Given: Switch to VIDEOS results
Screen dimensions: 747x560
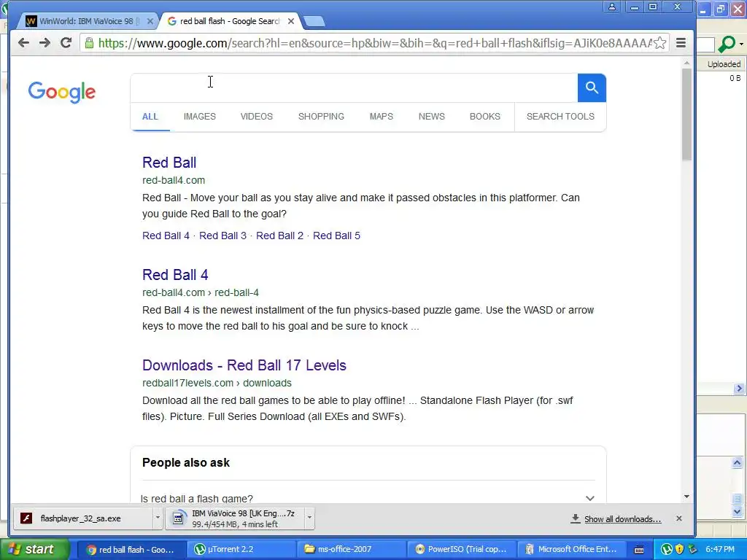Looking at the screenshot, I should [256, 116].
